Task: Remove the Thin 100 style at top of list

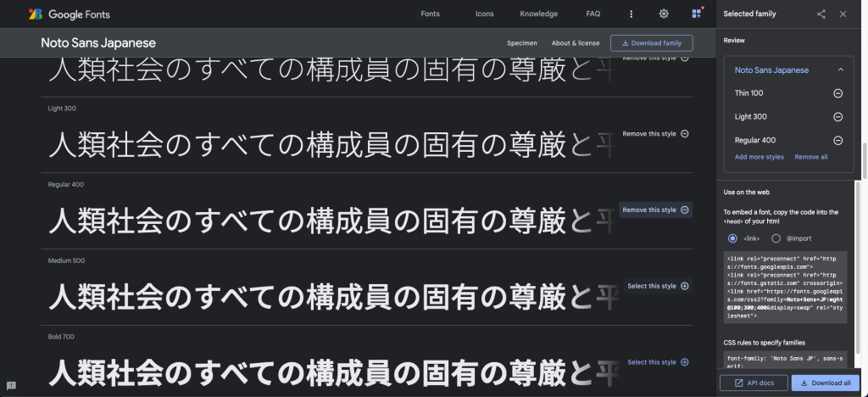Action: tap(655, 59)
